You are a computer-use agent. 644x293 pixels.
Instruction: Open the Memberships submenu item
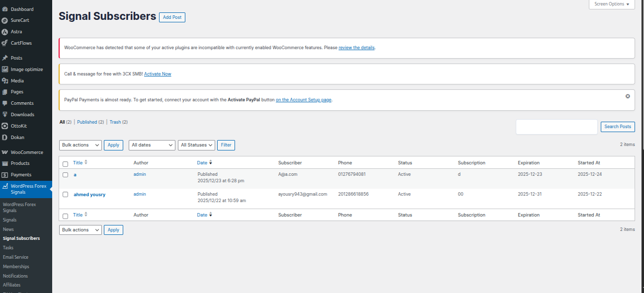click(x=16, y=267)
